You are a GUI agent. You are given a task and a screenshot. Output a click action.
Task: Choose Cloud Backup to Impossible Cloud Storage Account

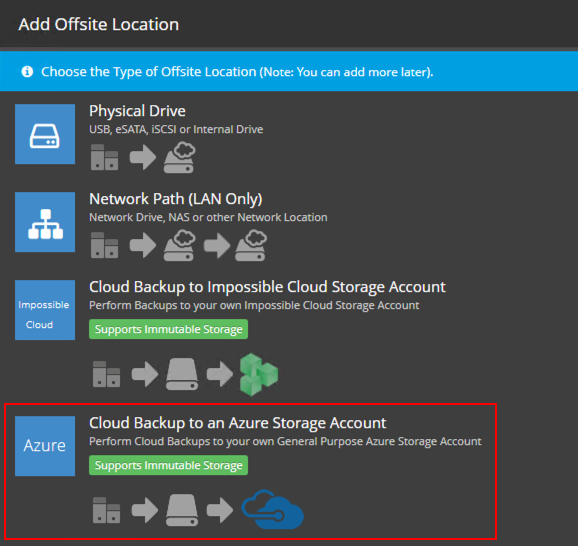coord(267,287)
